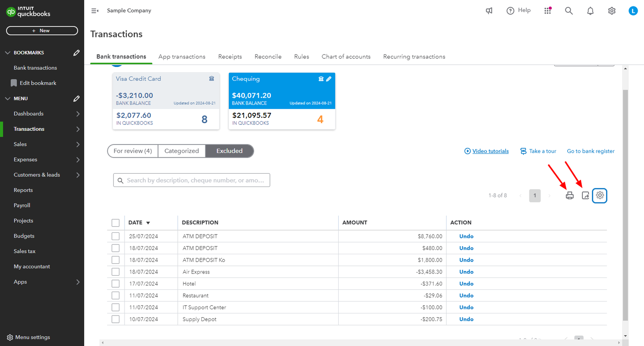644x346 pixels.
Task: Open the print transactions icon
Action: point(569,196)
